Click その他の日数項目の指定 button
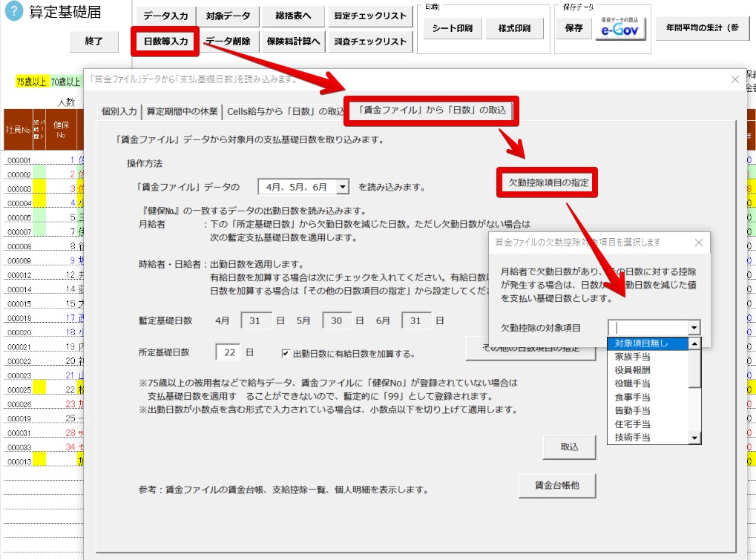 pos(531,349)
